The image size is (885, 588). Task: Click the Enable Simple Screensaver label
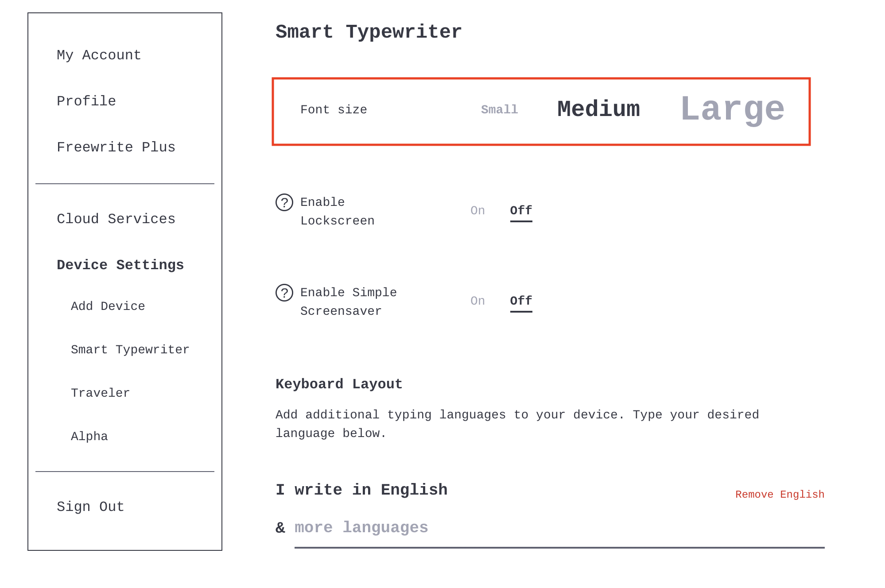pos(349,302)
